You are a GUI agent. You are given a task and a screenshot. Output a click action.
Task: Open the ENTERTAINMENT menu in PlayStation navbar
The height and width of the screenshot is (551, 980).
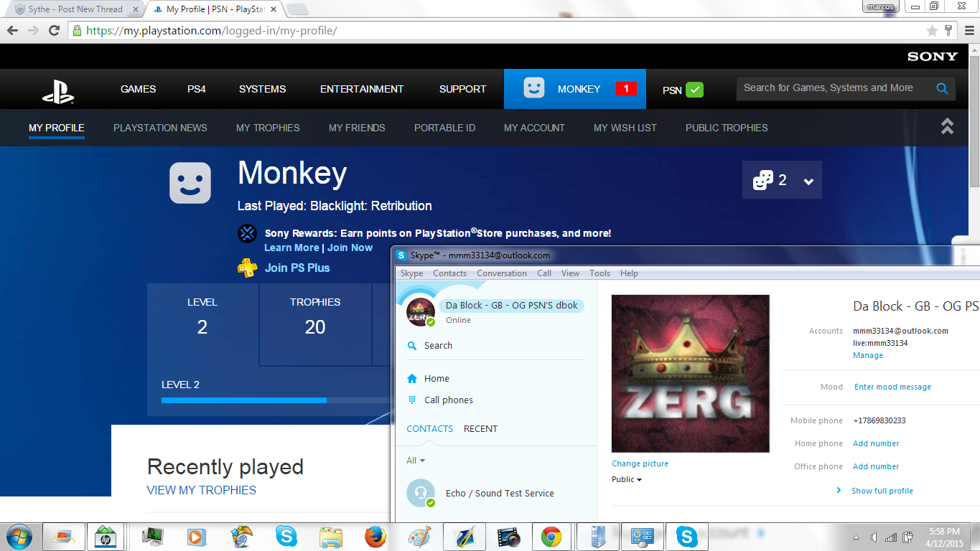click(362, 89)
